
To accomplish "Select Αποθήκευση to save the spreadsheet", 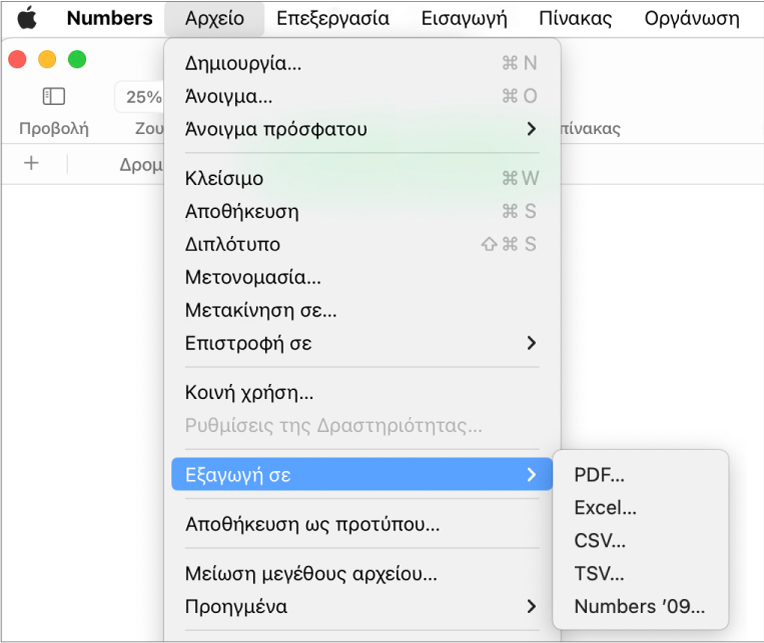I will [x=362, y=211].
